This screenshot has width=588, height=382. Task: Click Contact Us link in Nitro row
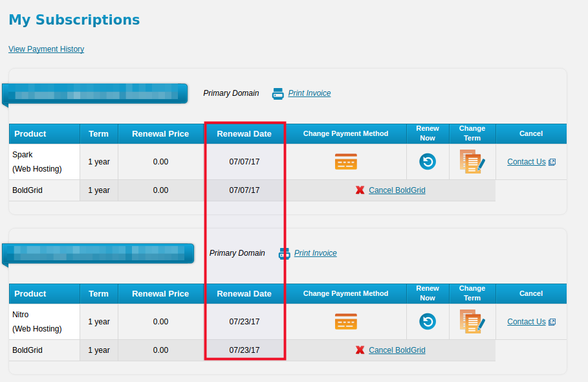(527, 322)
